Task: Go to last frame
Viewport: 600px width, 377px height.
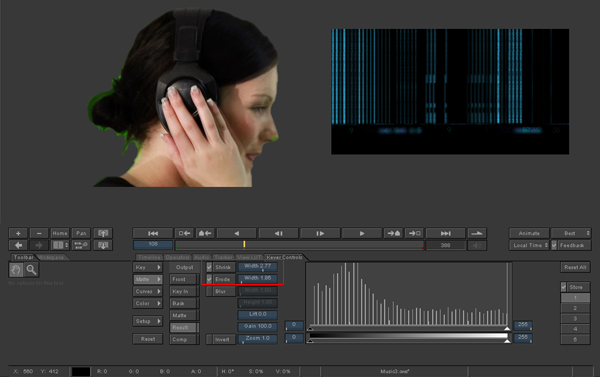Action: tap(445, 233)
